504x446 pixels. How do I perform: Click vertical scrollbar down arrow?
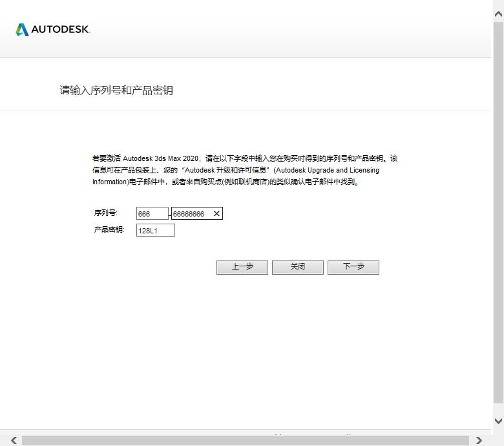pos(498,421)
